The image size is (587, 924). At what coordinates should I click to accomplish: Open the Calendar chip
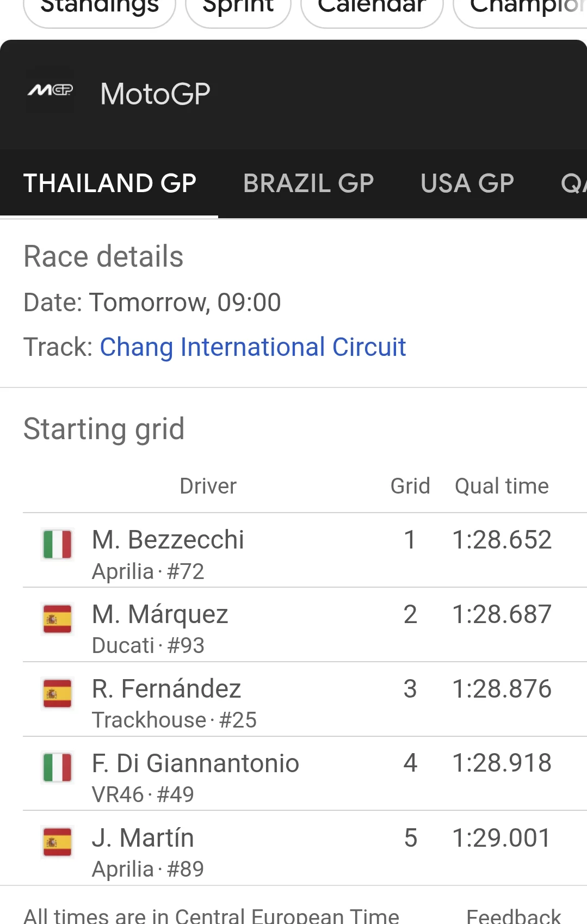coord(372,8)
